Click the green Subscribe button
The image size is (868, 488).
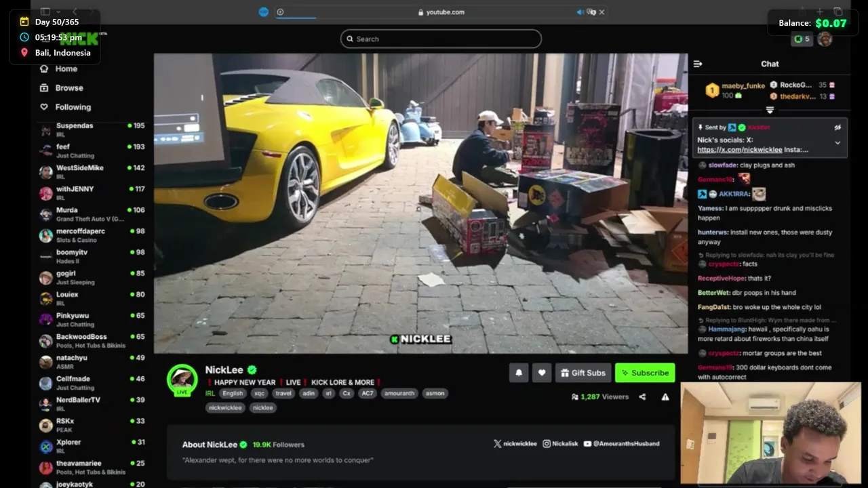(645, 373)
